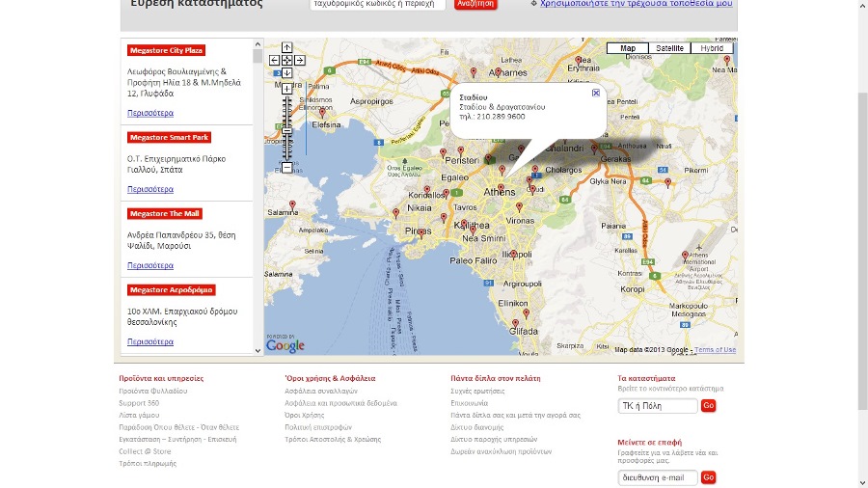This screenshot has width=868, height=488.
Task: Switch to Hybrid view
Action: (x=712, y=48)
